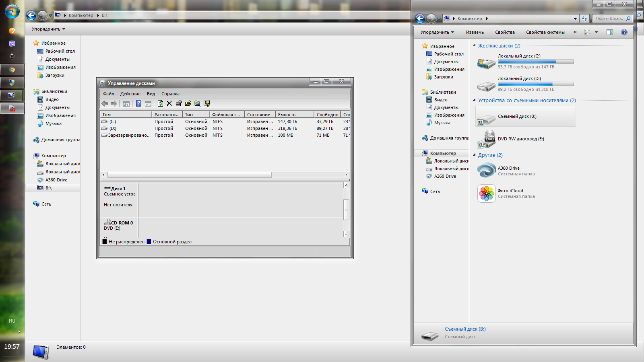Screen dimensions: 644x362
Task: Select Съемный диск (B:) in the drive list
Action: [517, 117]
